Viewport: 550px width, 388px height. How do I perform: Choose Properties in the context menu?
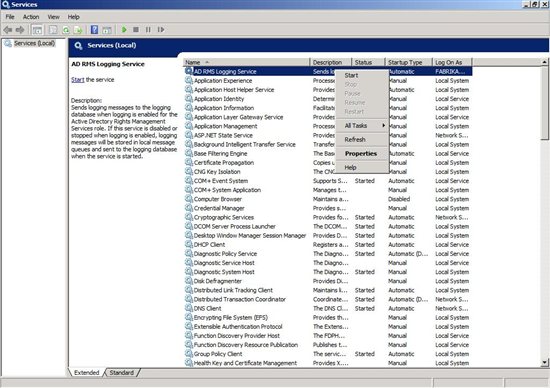coord(362,154)
